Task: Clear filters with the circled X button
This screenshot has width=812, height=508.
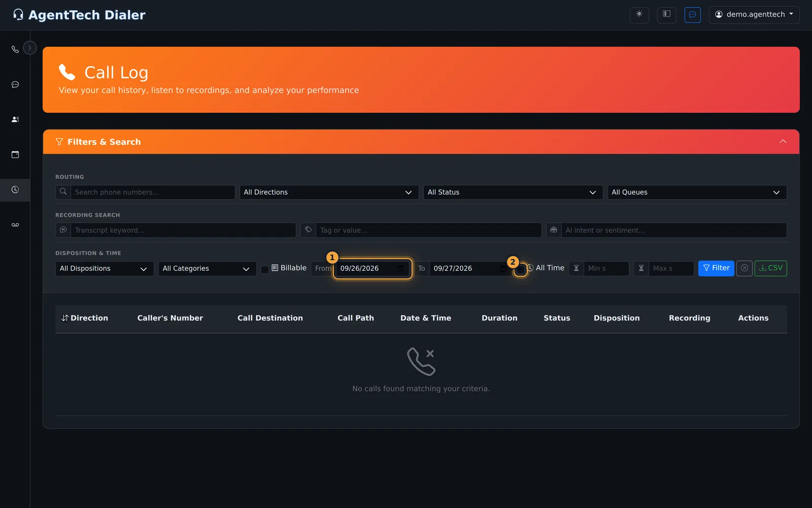Action: 745,268
